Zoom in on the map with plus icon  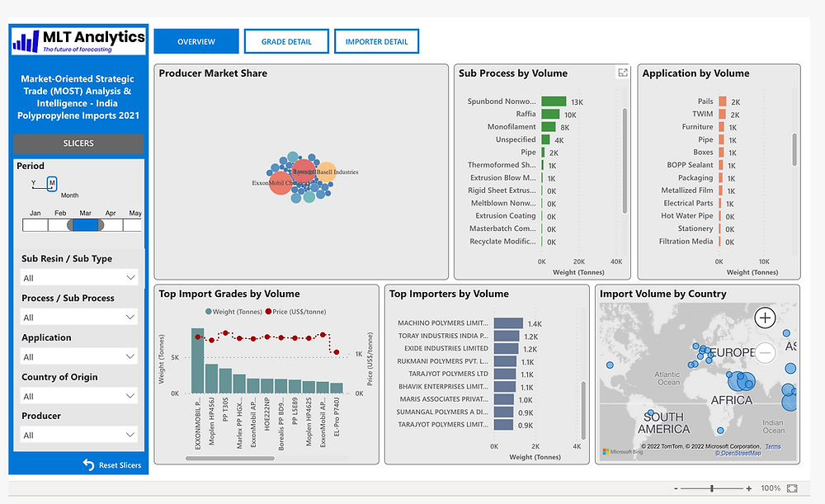tap(765, 318)
